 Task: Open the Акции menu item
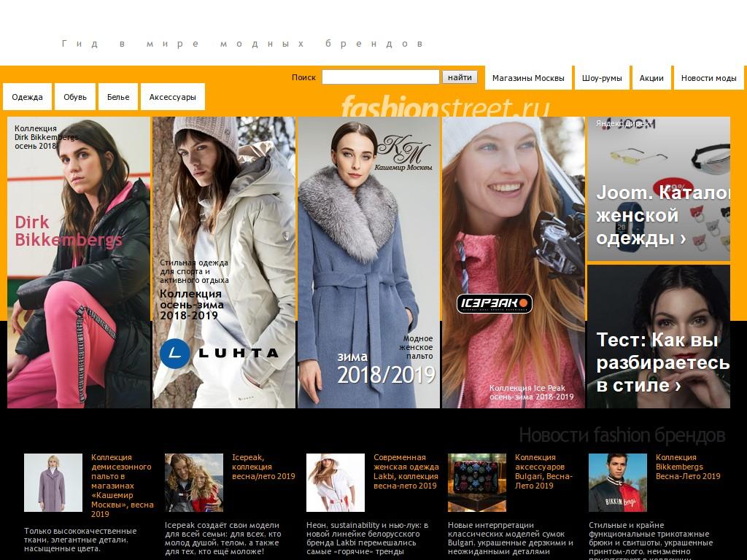coord(651,78)
